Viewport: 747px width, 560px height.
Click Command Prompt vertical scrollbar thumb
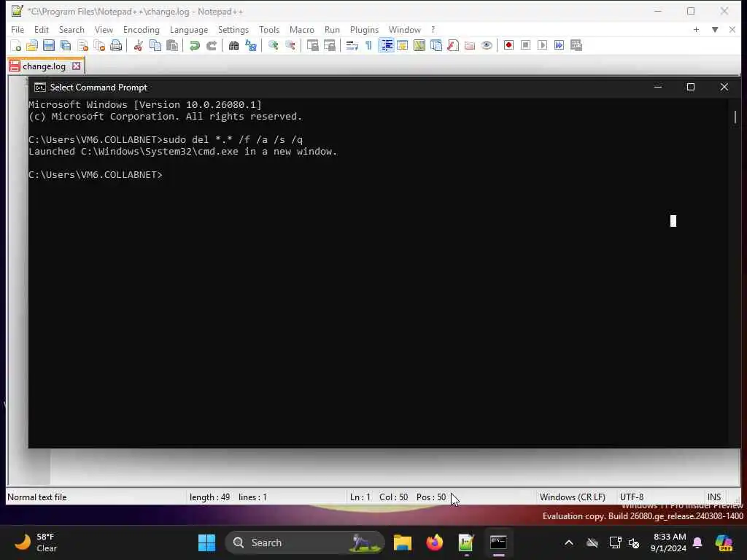point(735,117)
